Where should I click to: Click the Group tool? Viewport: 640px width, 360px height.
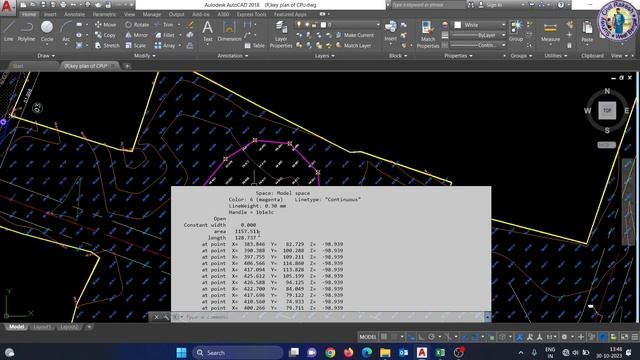tap(516, 31)
